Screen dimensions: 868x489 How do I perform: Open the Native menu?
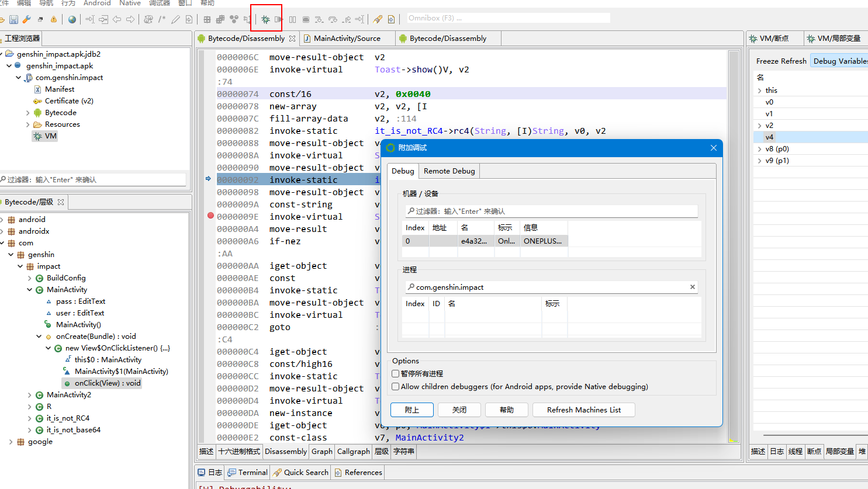point(130,3)
